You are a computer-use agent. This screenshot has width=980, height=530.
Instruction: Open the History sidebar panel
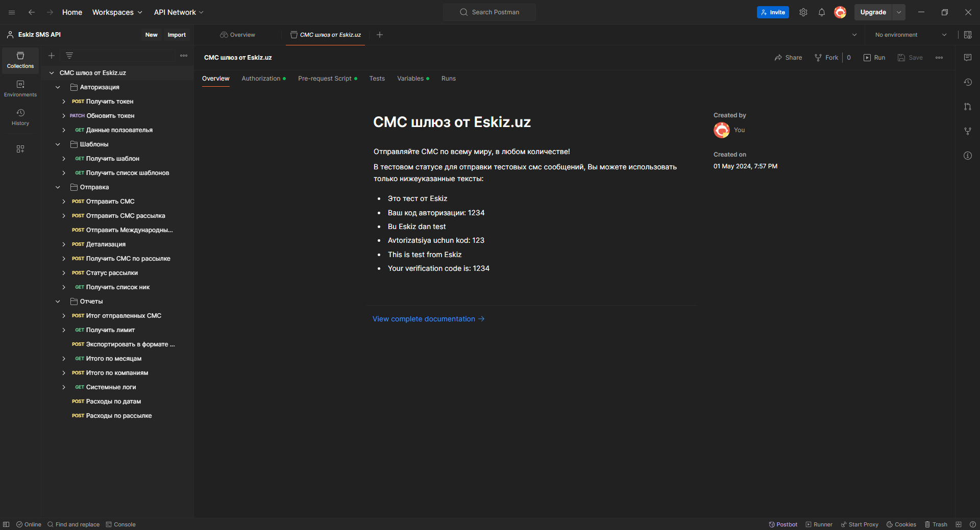[x=20, y=117]
